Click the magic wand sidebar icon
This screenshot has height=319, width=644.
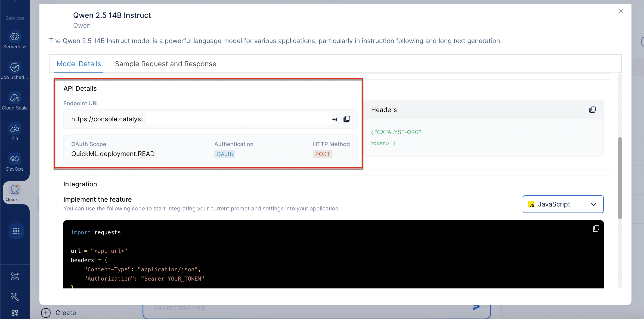tap(15, 297)
